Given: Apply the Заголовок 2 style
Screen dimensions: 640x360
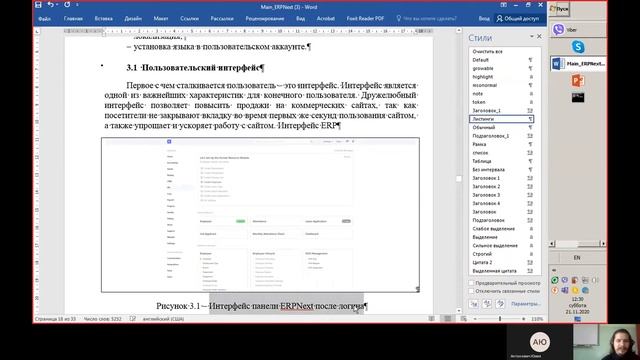Looking at the screenshot, I should click(501, 187).
